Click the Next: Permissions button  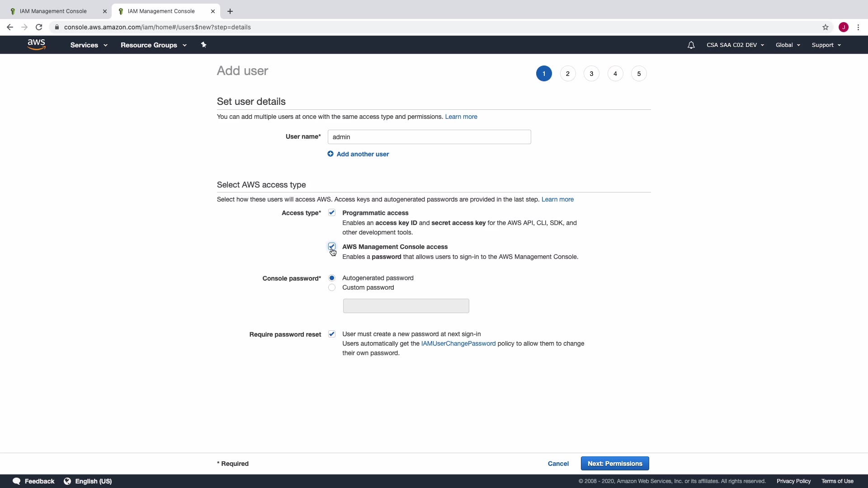coord(614,464)
